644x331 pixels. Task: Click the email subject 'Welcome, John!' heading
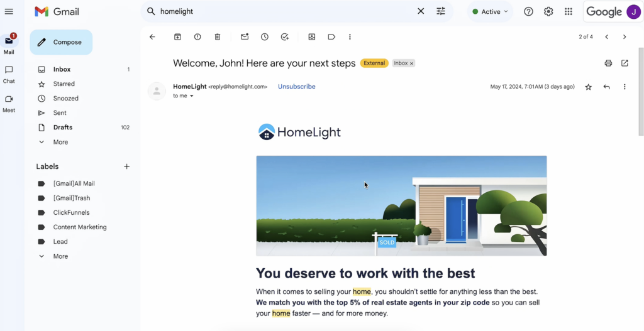pyautogui.click(x=264, y=63)
